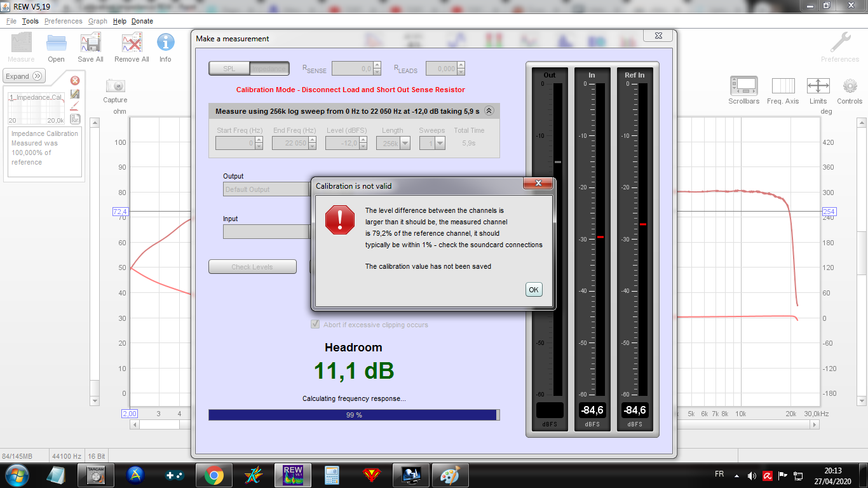The width and height of the screenshot is (868, 488).
Task: Open the Help menu
Action: (x=119, y=21)
